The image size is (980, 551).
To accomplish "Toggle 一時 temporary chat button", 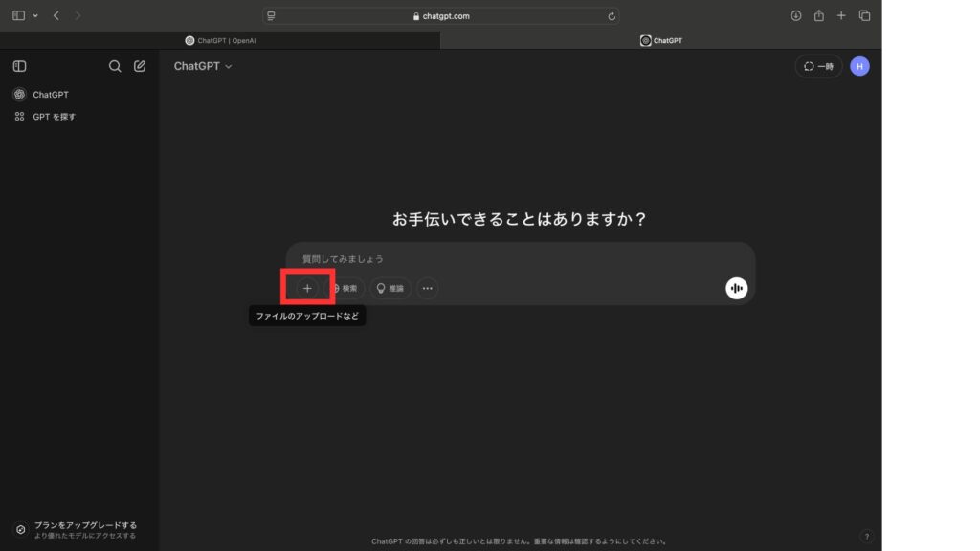I will [x=818, y=66].
